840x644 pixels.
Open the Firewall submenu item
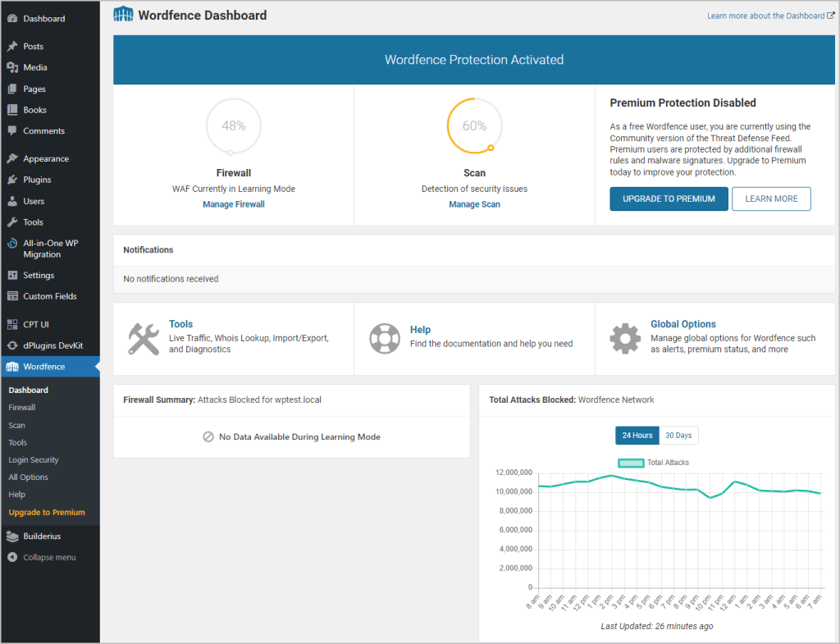(x=22, y=407)
